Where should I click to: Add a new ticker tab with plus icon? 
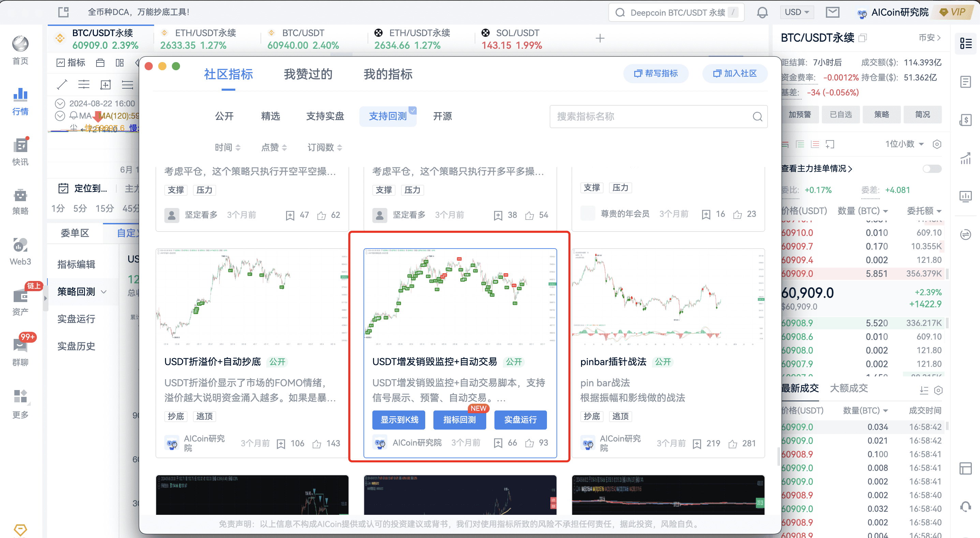click(x=600, y=38)
